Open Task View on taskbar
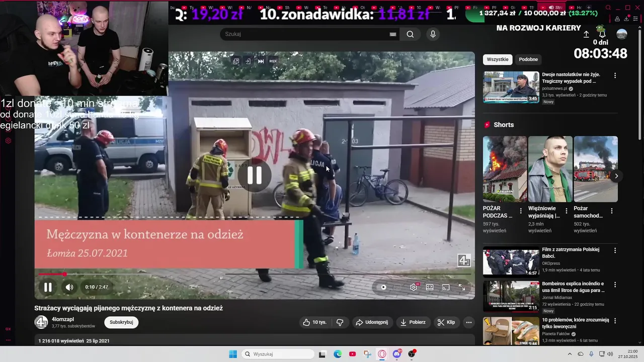Viewport: 644px width, 362px height. pyautogui.click(x=323, y=354)
